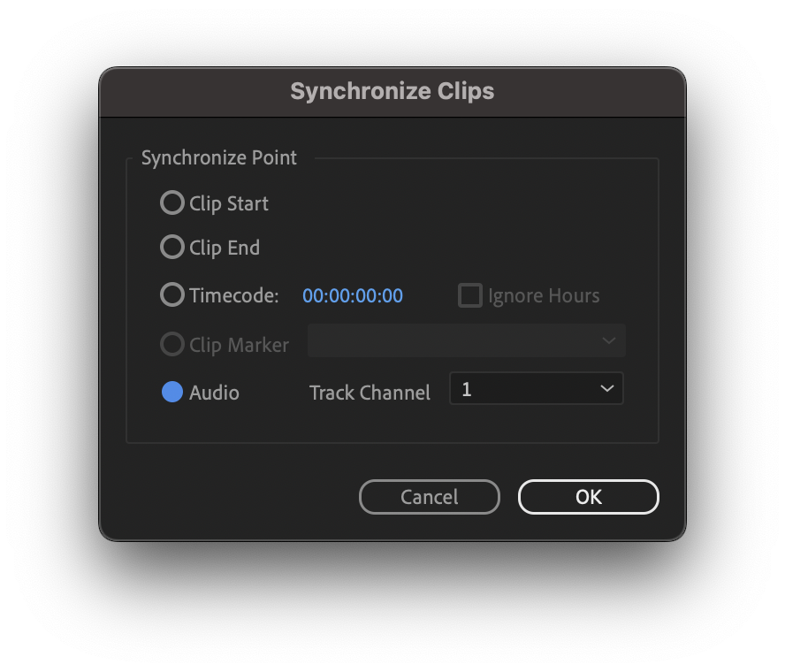Check the Ignore Hours checkbox
Viewport: 785px width, 672px height.
469,295
